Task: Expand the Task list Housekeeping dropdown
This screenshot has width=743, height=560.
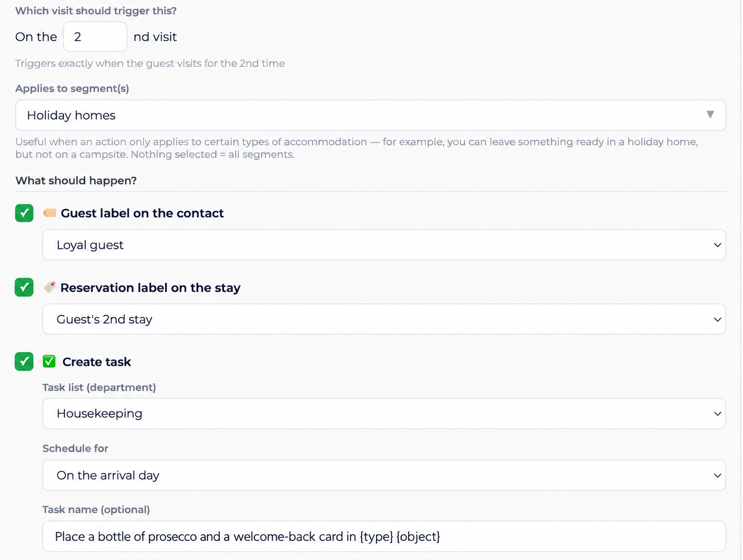Action: coord(384,413)
